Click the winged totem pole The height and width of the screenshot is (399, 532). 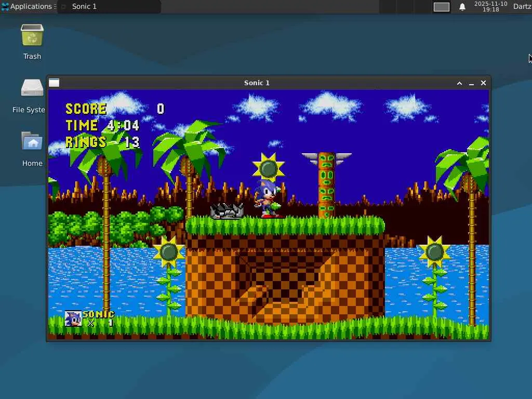326,185
